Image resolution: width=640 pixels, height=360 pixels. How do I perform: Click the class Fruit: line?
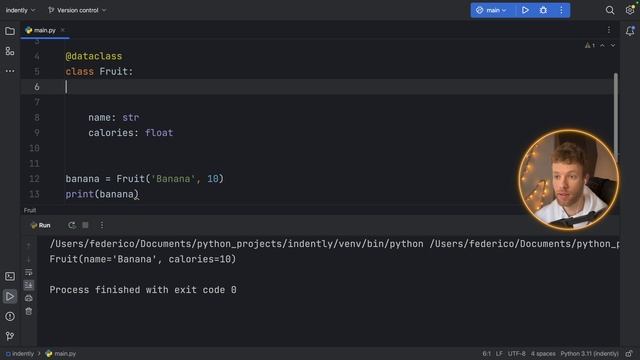pos(99,71)
